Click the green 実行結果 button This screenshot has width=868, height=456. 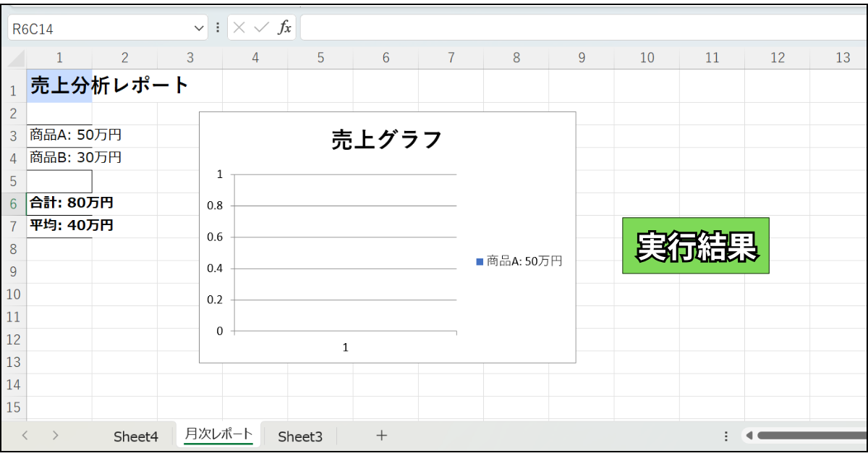tap(696, 245)
